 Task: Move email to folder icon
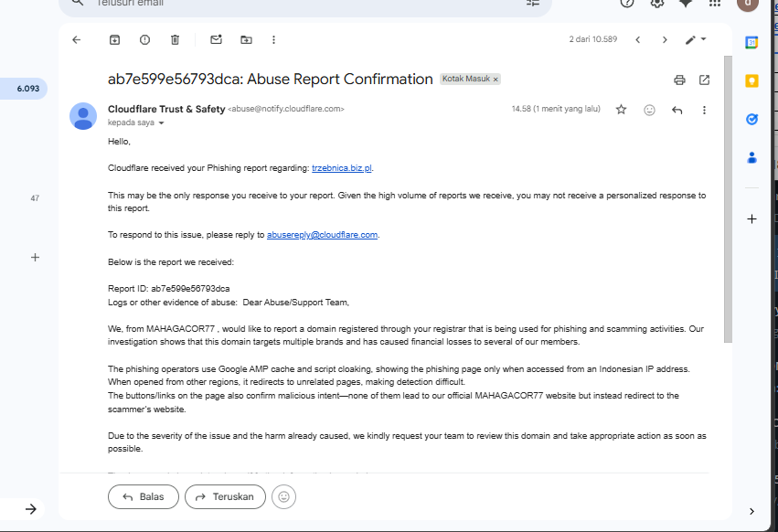coord(246,39)
